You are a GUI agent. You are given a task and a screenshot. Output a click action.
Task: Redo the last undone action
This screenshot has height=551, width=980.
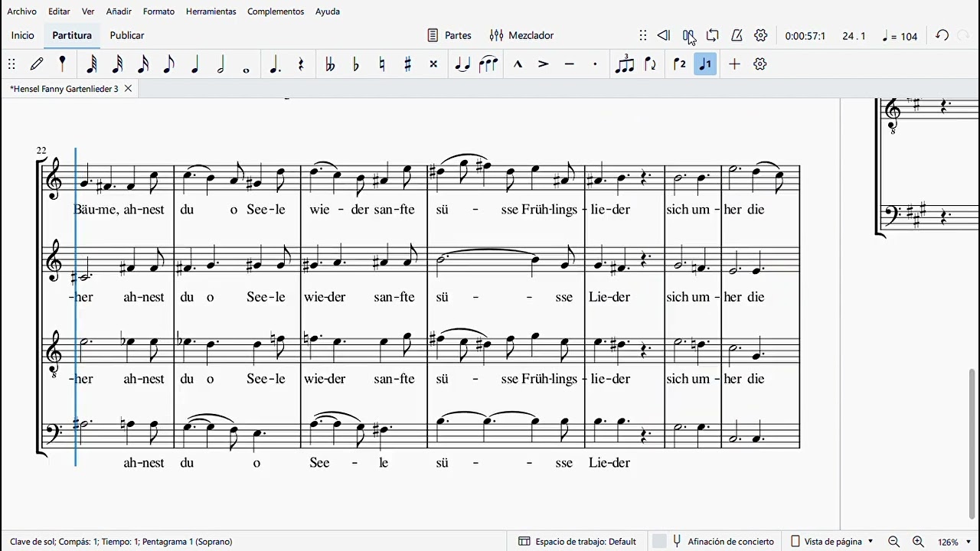click(x=963, y=35)
